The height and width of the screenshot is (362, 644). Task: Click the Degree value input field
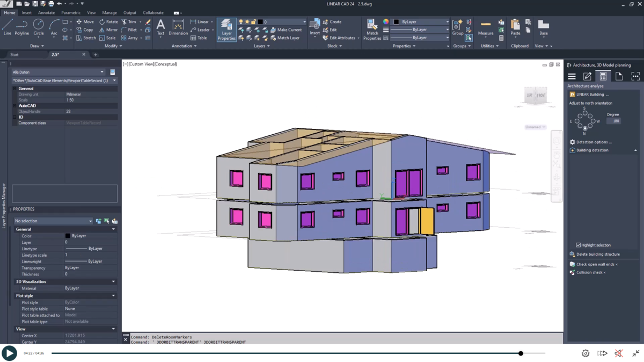(x=613, y=121)
